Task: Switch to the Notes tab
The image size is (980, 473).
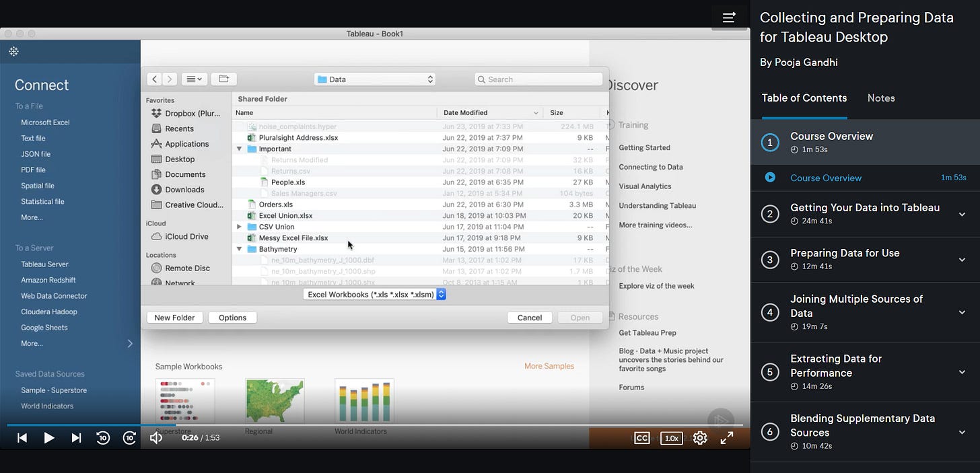Action: point(881,98)
